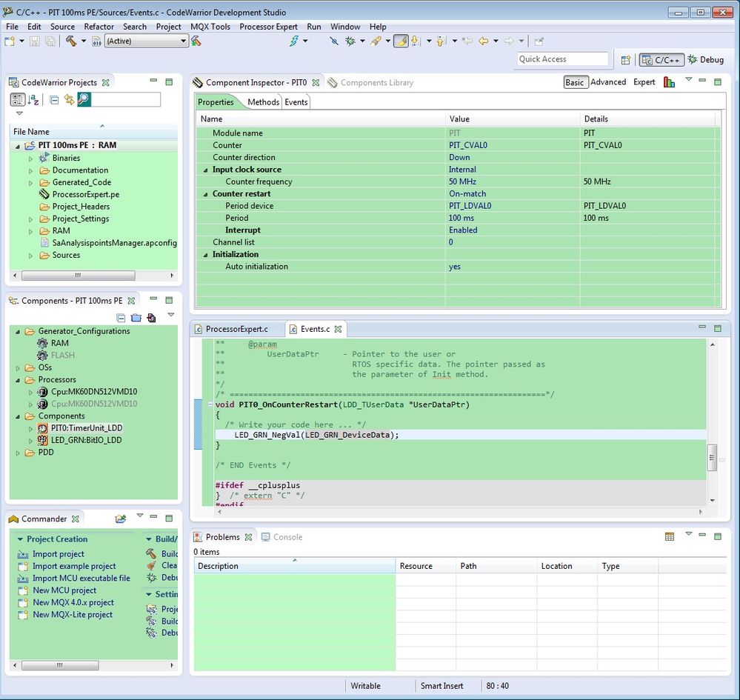Expand the OSs folder

point(18,367)
